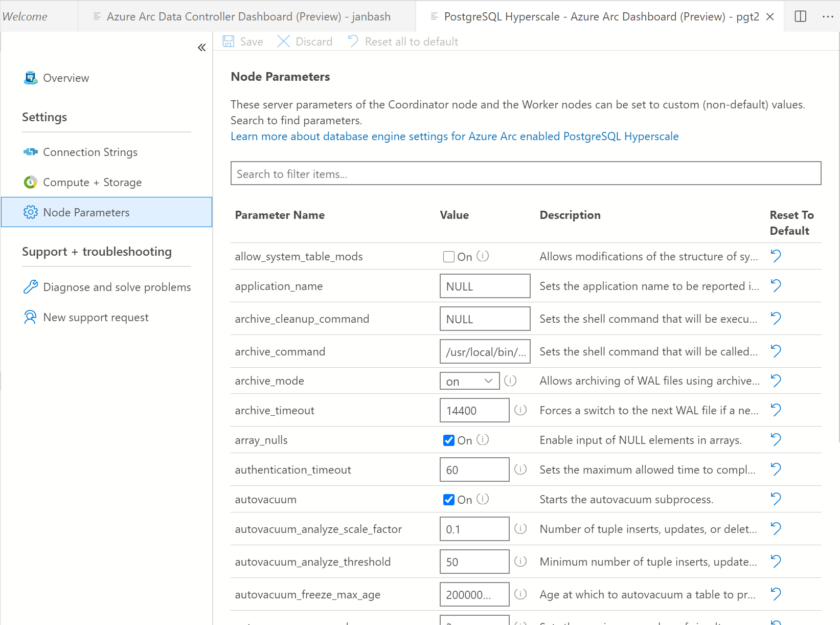The width and height of the screenshot is (840, 625).
Task: Open the split editor icon top right
Action: tap(800, 16)
